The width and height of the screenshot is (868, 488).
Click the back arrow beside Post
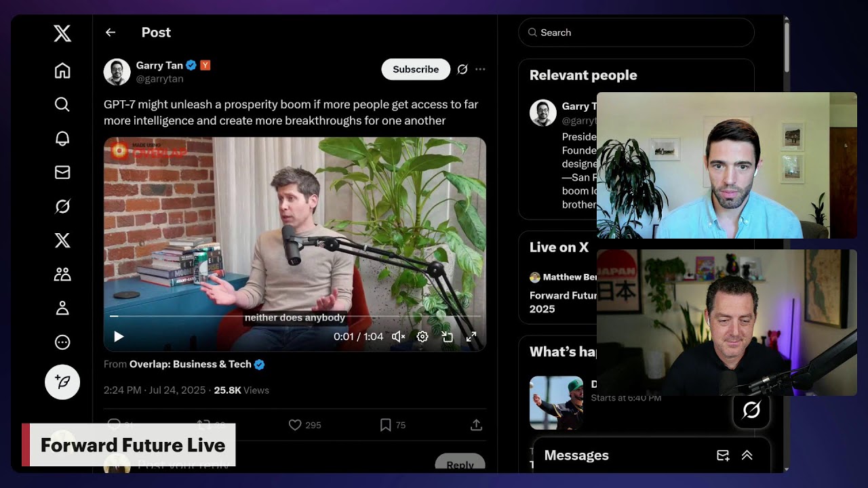pyautogui.click(x=111, y=33)
